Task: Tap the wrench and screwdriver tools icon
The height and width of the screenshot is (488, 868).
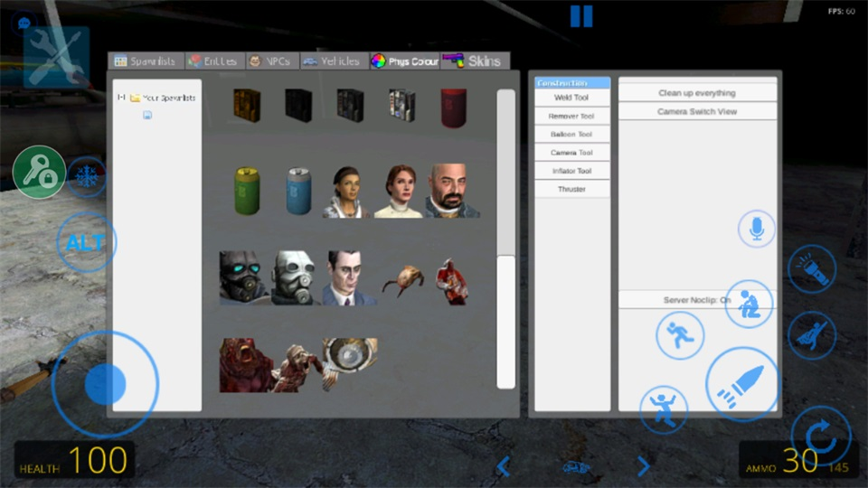Action: (x=56, y=57)
